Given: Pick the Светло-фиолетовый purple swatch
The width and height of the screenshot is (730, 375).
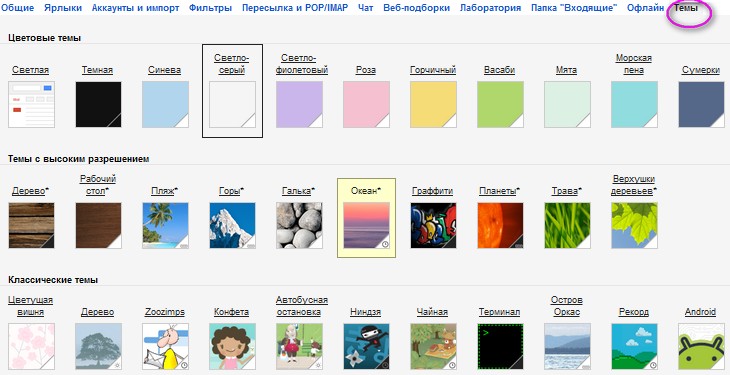Looking at the screenshot, I should 299,104.
